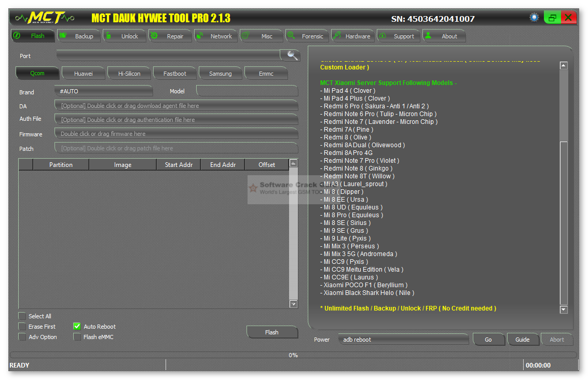Screen dimensions: 588x380
Task: Click the About person icon
Action: click(428, 36)
